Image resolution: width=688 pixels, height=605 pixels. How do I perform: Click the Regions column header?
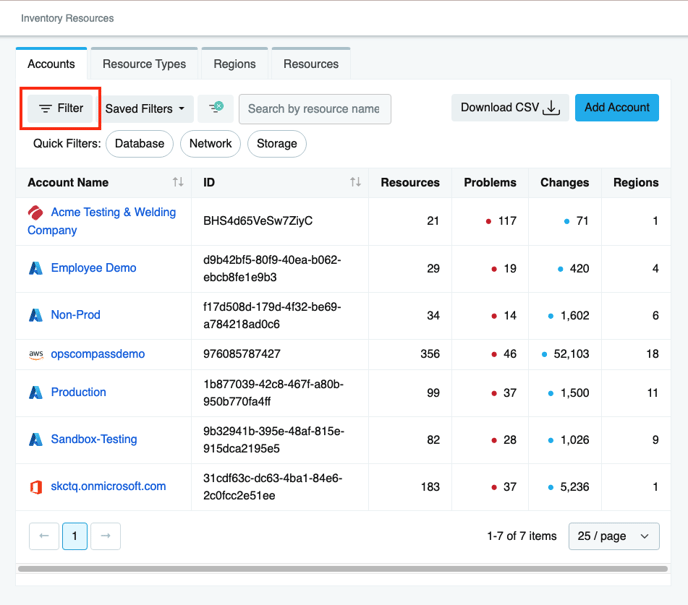tap(636, 183)
